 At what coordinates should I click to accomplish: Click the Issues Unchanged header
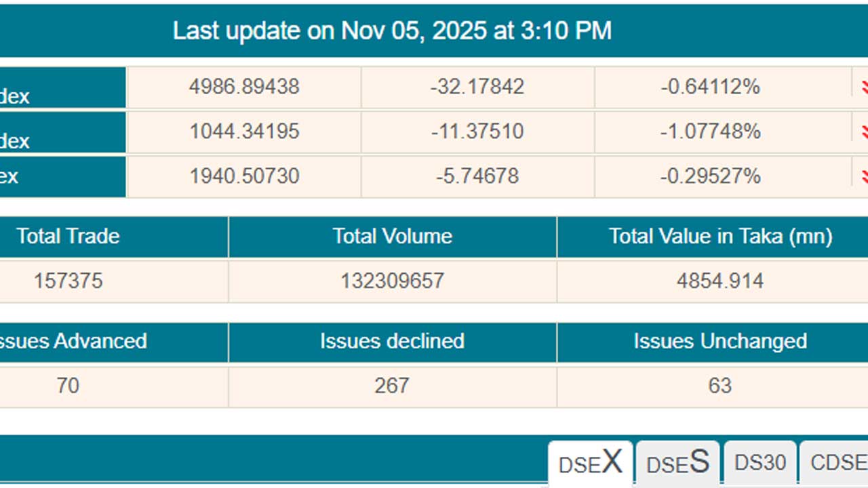(720, 341)
